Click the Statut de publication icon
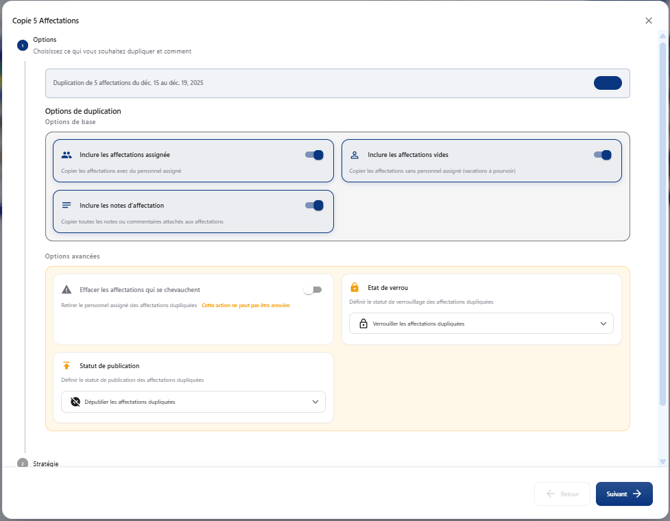The height and width of the screenshot is (521, 670). [x=67, y=366]
